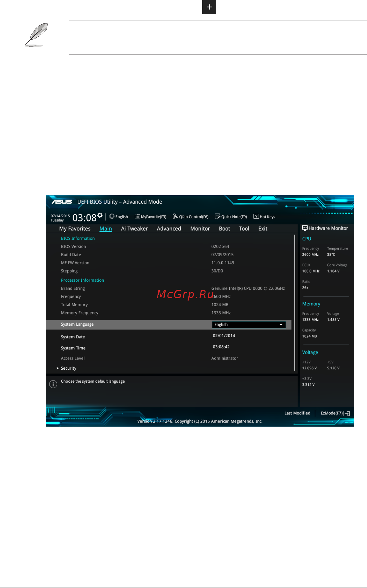Click the BIOS Version value 0202 x64
Image resolution: width=367 pixels, height=588 pixels.
click(220, 246)
